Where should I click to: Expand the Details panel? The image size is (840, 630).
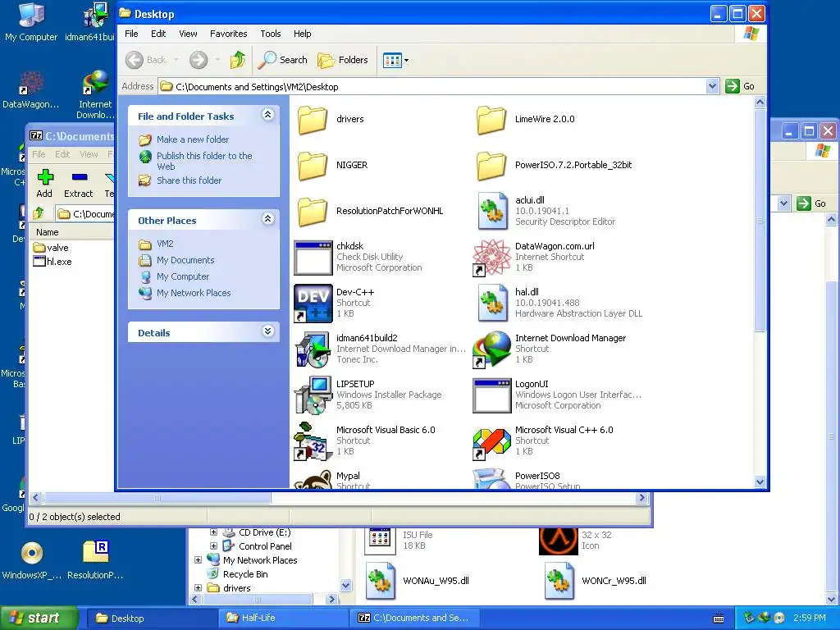(268, 331)
